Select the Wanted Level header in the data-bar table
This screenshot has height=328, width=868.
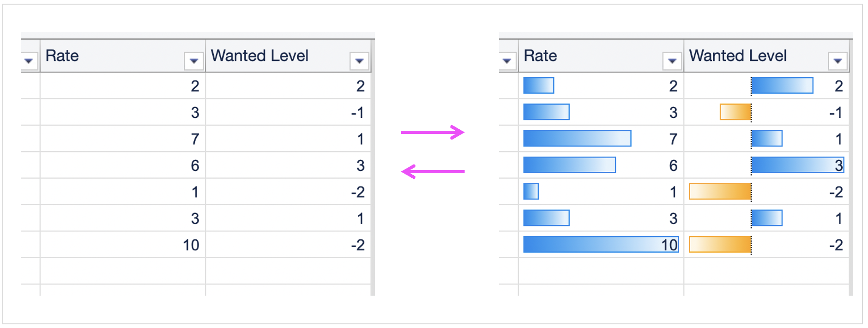coord(748,56)
